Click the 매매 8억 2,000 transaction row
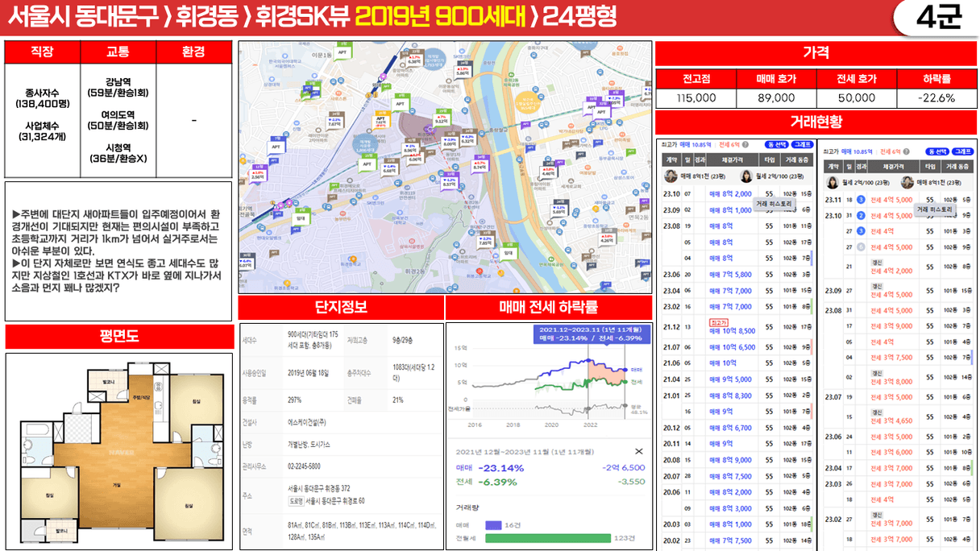 (x=737, y=194)
